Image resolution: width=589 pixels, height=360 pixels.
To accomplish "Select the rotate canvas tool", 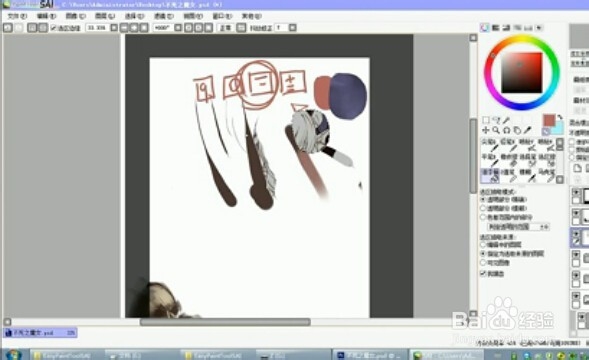I will [x=507, y=130].
